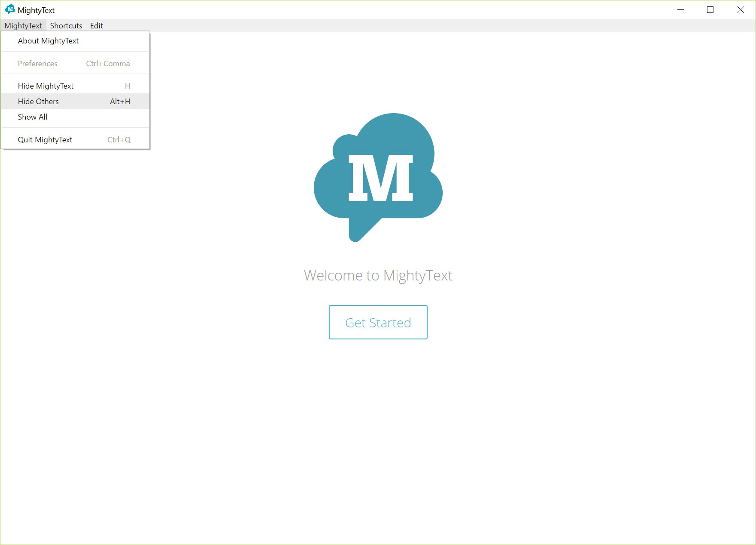756x545 pixels.
Task: Select Hide MightyText menu item
Action: click(x=46, y=86)
